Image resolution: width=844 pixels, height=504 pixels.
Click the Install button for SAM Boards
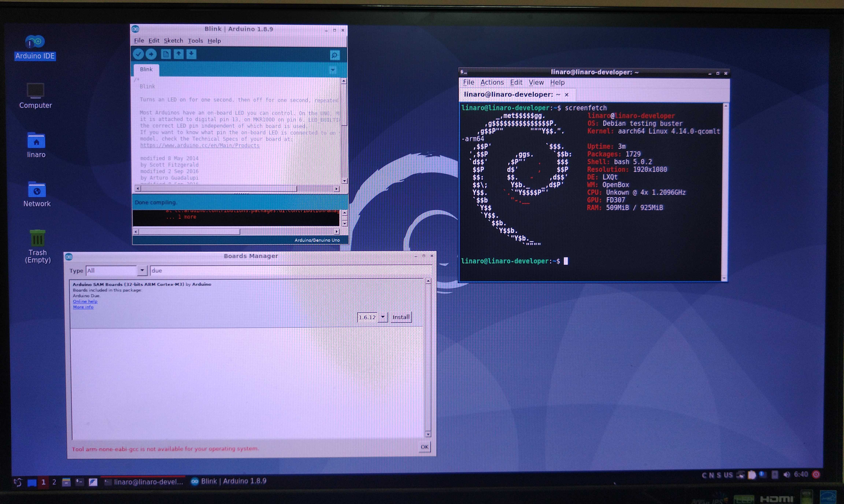click(x=401, y=317)
